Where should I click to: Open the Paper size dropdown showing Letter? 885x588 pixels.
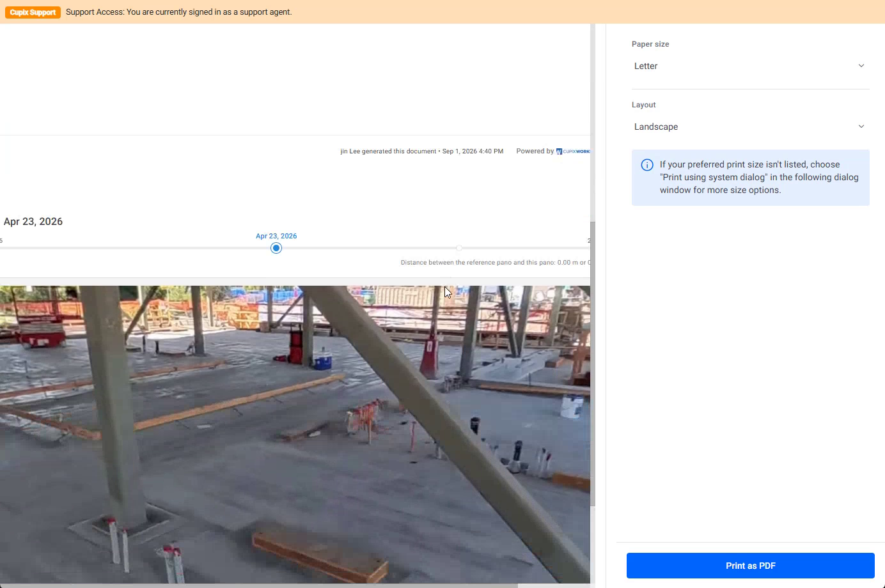750,66
